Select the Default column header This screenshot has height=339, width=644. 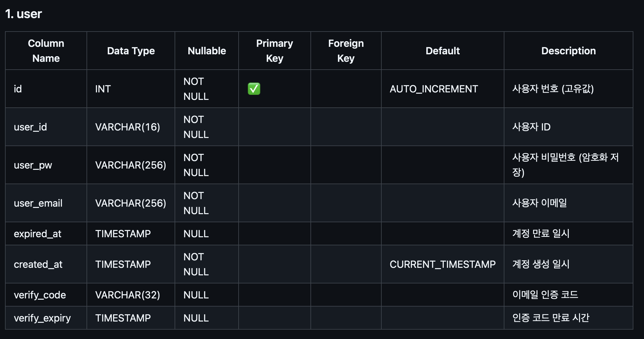(443, 51)
